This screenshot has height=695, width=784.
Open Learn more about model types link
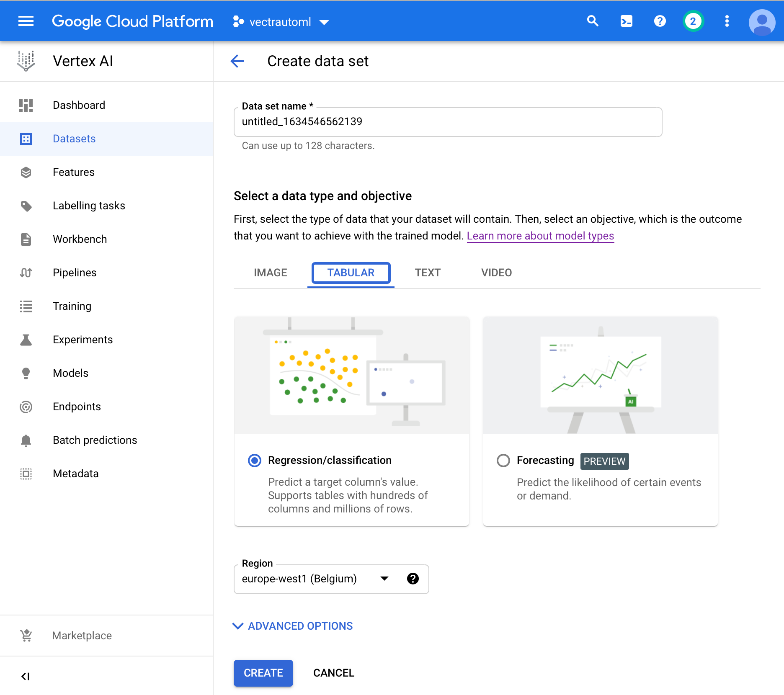click(540, 236)
